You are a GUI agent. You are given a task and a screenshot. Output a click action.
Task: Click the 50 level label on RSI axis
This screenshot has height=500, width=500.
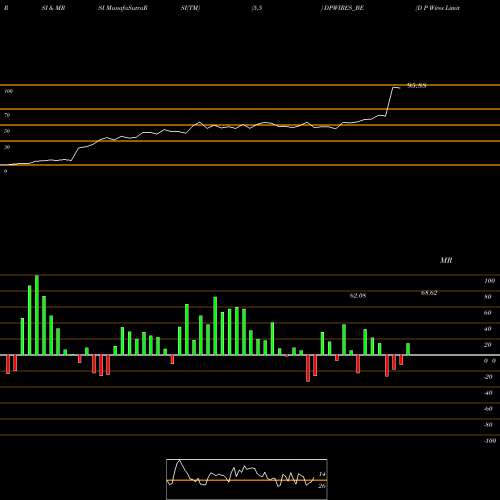click(x=7, y=131)
